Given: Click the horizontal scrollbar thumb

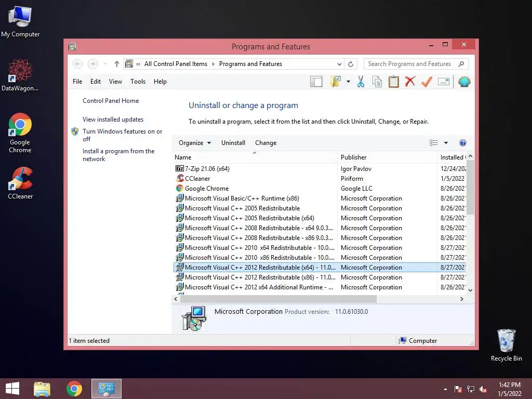Looking at the screenshot, I should [x=278, y=299].
